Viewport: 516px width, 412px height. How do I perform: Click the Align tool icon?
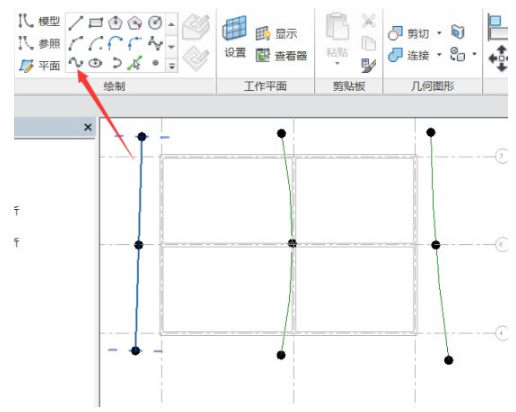point(497,27)
